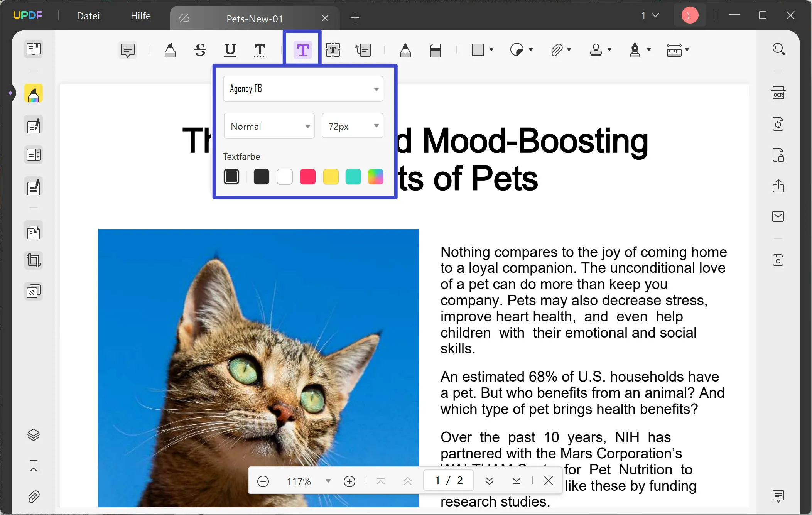812x515 pixels.
Task: Open the Normal font style dropdown
Action: pos(269,126)
